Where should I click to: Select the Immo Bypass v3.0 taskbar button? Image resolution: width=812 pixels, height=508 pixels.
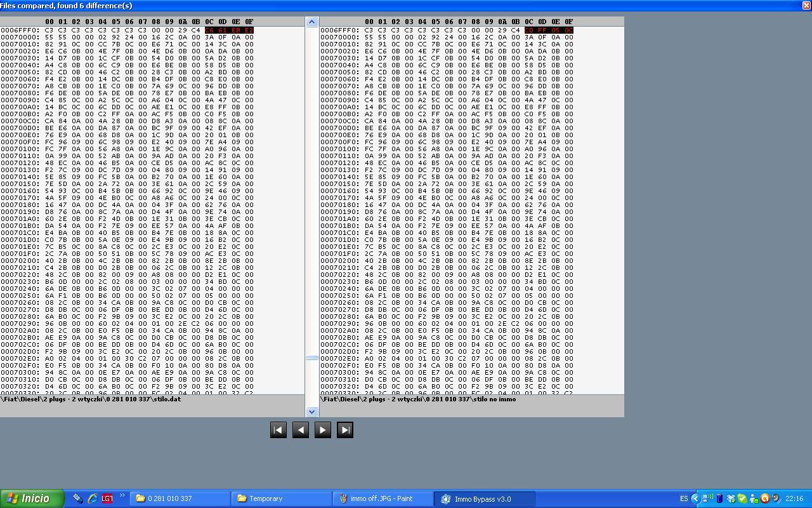click(485, 498)
